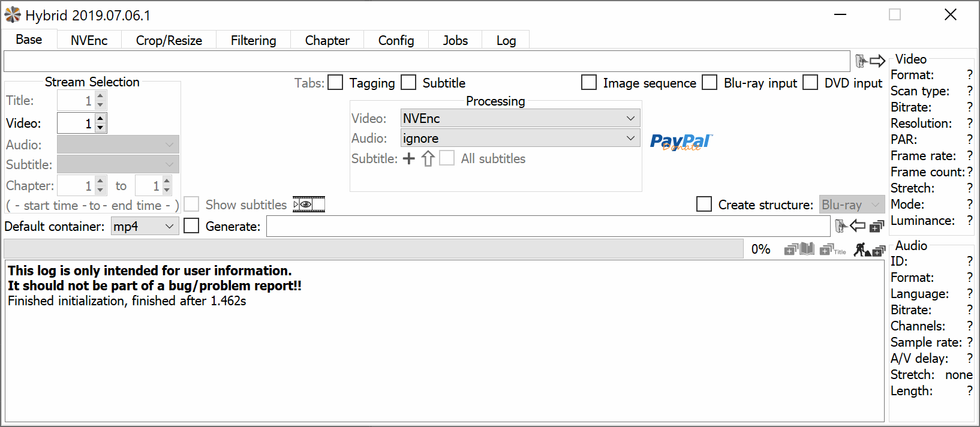Click the add to queue icon beside output arrow
The image size is (980, 427).
(x=877, y=226)
